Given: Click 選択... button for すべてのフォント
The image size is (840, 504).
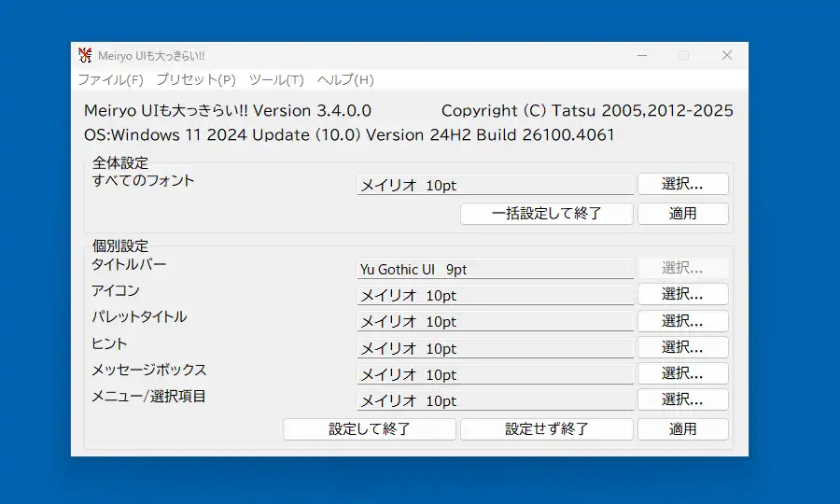Looking at the screenshot, I should (683, 184).
